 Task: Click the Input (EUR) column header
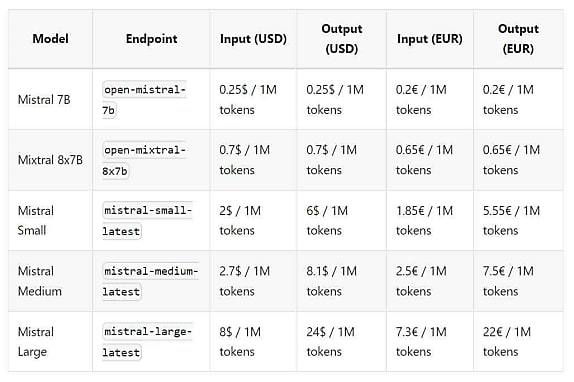pos(430,39)
